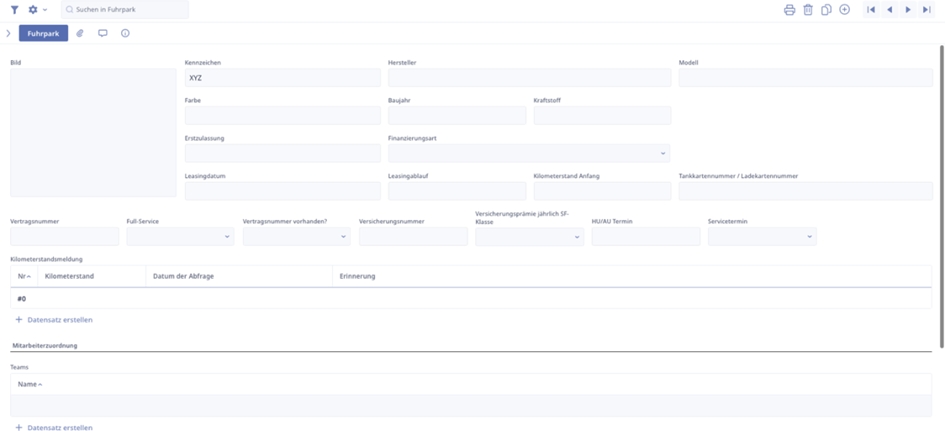This screenshot has width=945, height=431.
Task: Open the Full-Service dropdown
Action: [180, 237]
